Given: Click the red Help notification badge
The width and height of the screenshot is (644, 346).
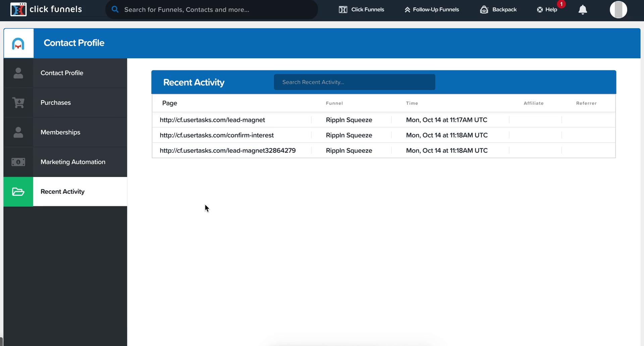Looking at the screenshot, I should 561,4.
